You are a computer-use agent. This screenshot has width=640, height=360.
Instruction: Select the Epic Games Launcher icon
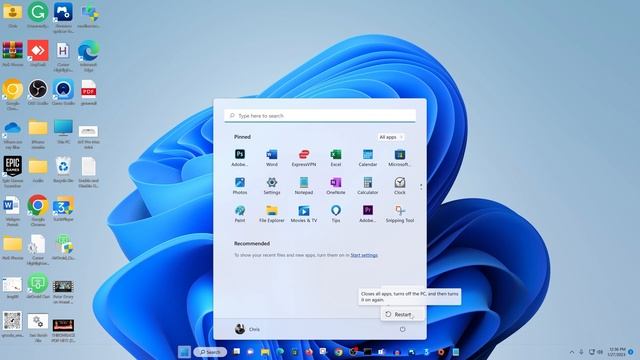click(x=13, y=171)
